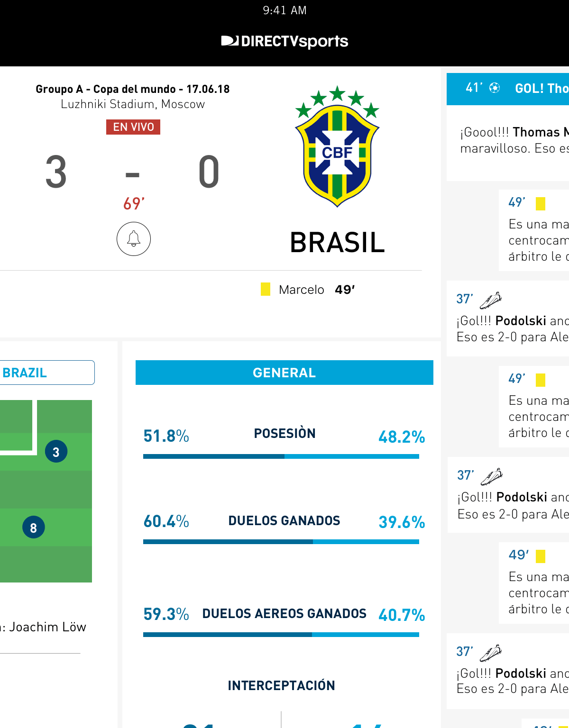Tap the first Podolski goal commentary

point(512,329)
